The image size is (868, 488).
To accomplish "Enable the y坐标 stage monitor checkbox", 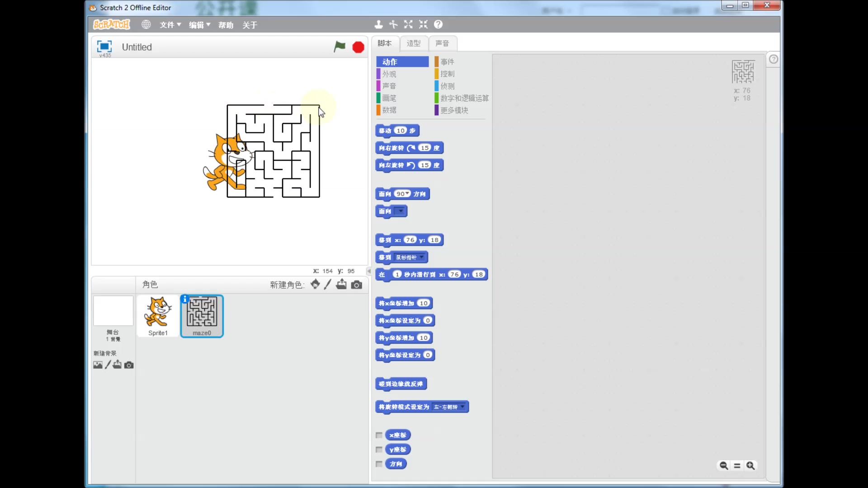I will click(x=379, y=450).
